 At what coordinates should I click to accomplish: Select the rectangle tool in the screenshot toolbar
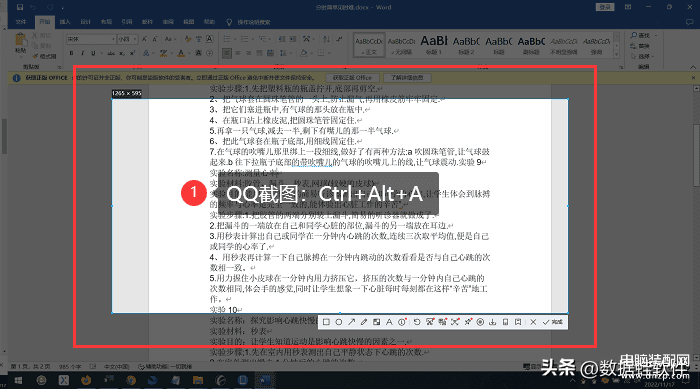coord(326,322)
